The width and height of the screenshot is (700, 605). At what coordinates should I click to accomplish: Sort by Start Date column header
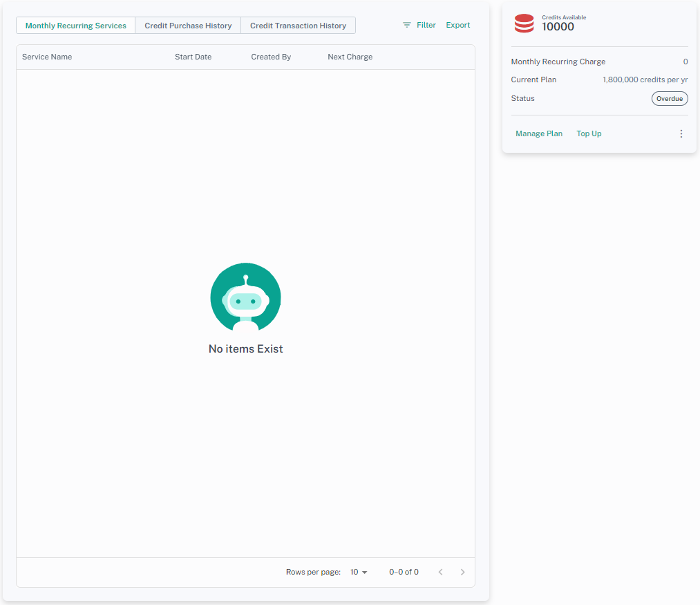(x=193, y=57)
